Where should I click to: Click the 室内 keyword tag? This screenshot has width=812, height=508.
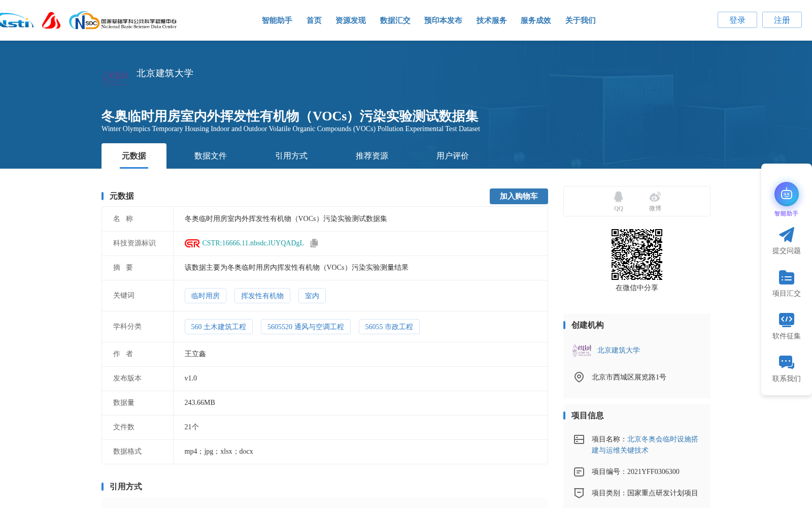coord(312,296)
